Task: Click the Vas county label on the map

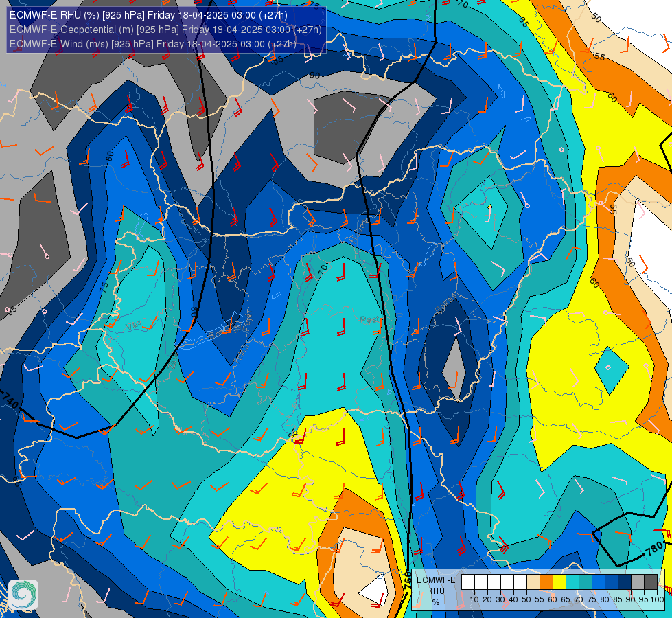Action: (x=134, y=325)
